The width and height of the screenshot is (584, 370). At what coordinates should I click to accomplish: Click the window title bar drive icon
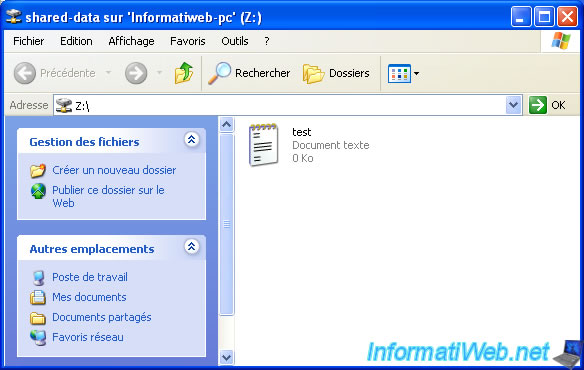coord(14,17)
